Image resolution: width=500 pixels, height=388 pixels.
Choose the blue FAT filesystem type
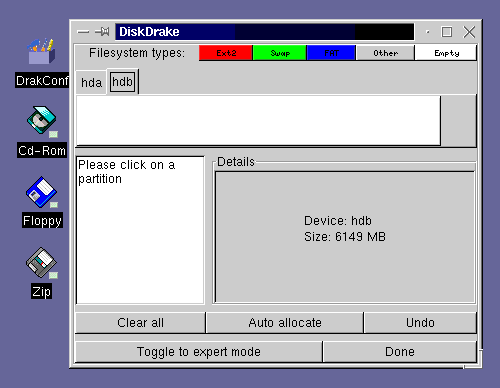pos(331,53)
